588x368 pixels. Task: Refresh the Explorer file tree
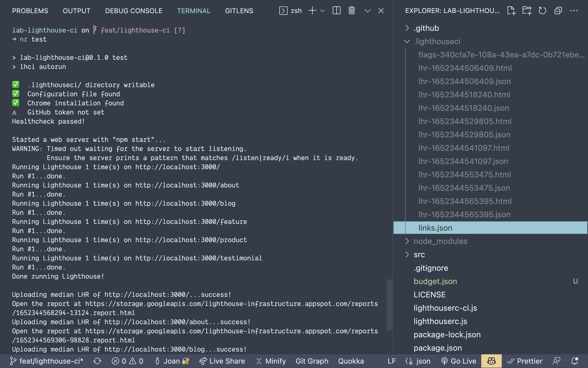click(542, 11)
